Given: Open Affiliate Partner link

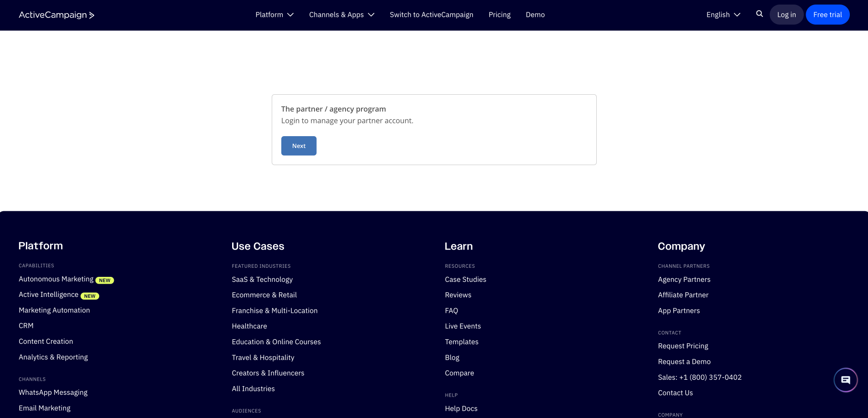Looking at the screenshot, I should [x=683, y=295].
